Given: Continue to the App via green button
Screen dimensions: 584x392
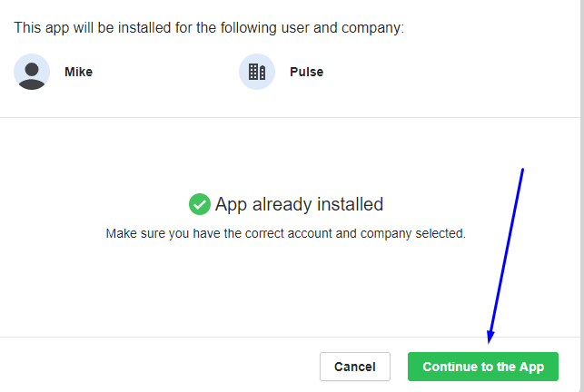Looking at the screenshot, I should pos(483,367).
